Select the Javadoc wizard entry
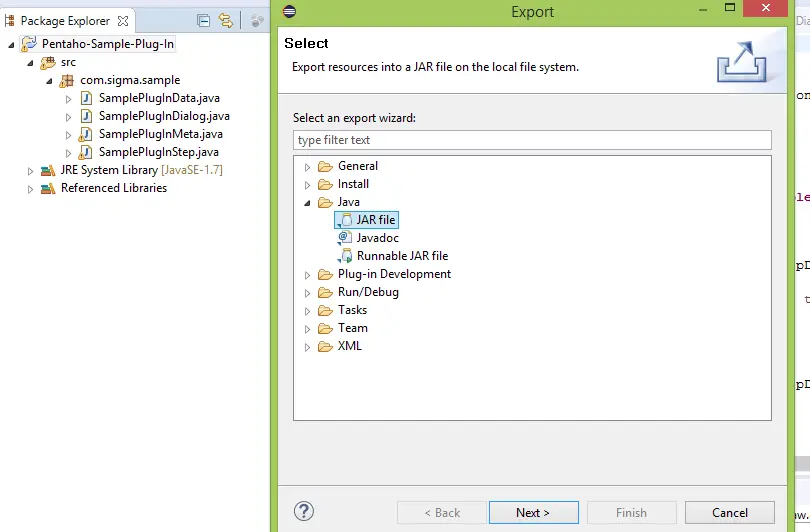Image resolution: width=810 pixels, height=532 pixels. pyautogui.click(x=377, y=238)
